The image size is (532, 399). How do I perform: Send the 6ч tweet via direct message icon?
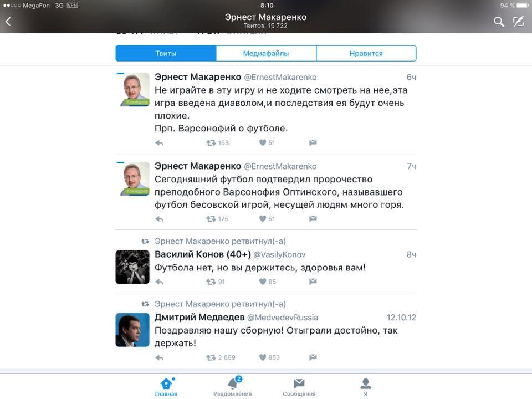(313, 142)
